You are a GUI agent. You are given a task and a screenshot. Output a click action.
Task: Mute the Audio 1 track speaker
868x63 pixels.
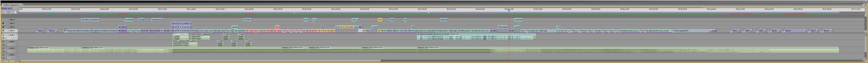pyautogui.click(x=3, y=35)
